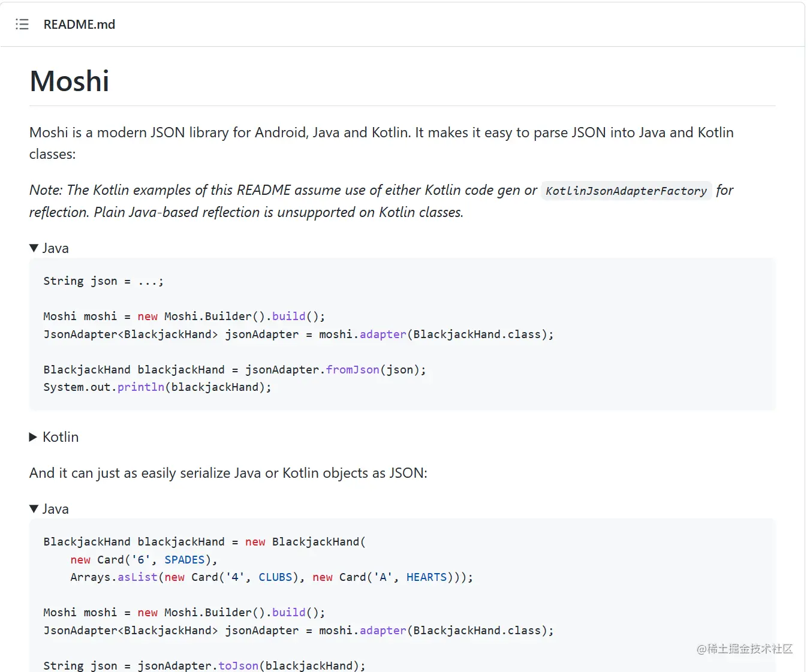Click the fromJson method in the code

[x=353, y=370]
